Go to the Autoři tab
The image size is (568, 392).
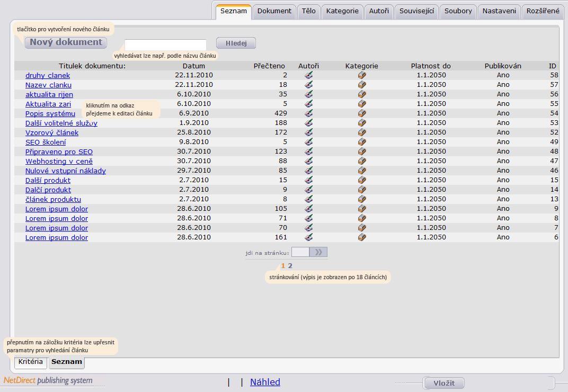pyautogui.click(x=379, y=11)
